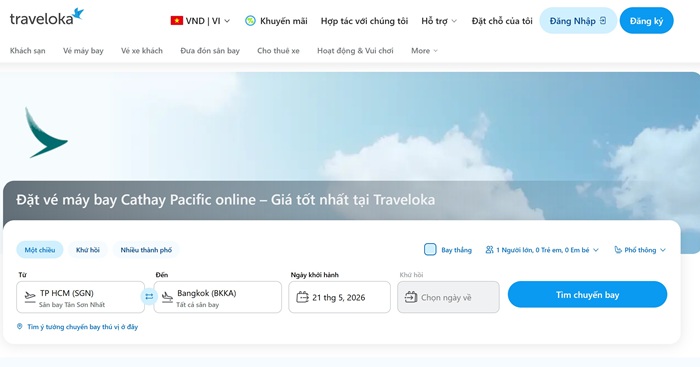Screen dimensions: 700x367
Task: Click the passengers people icon
Action: pyautogui.click(x=489, y=250)
